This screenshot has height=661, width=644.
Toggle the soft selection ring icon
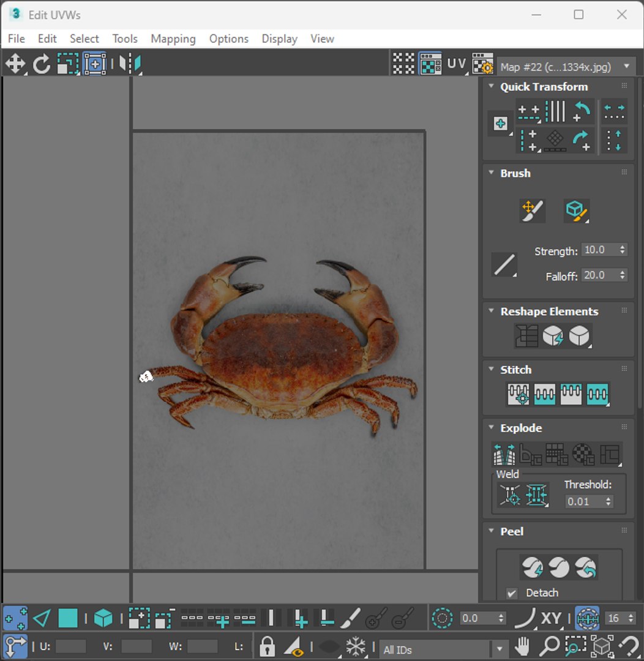point(442,618)
